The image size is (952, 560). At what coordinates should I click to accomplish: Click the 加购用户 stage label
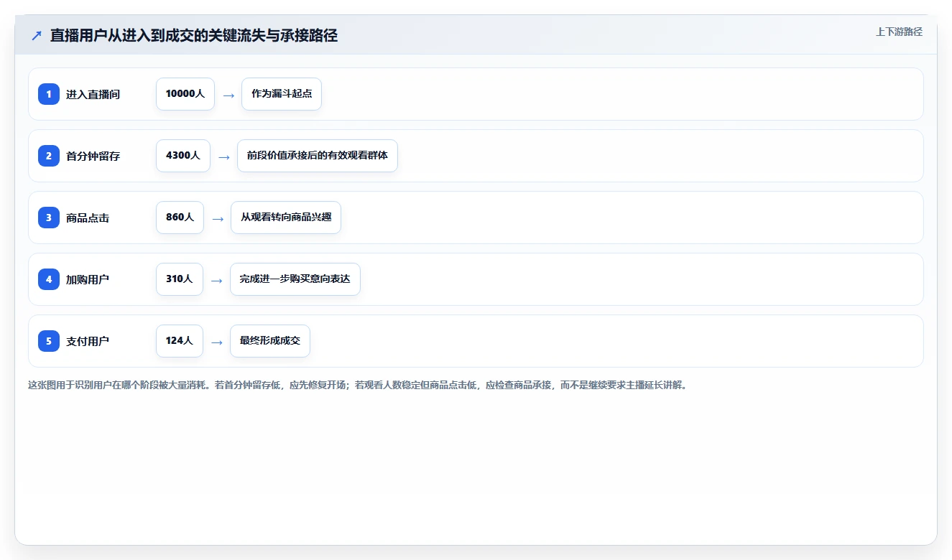click(x=88, y=279)
